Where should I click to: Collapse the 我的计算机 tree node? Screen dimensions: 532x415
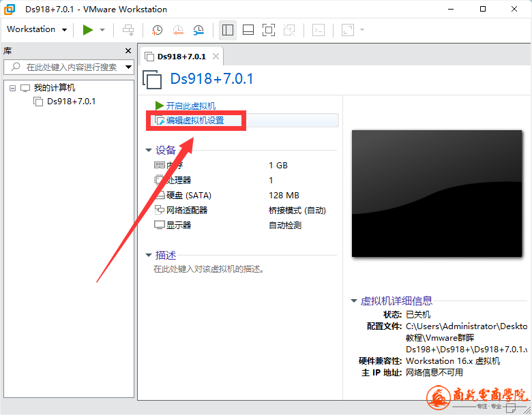point(12,88)
